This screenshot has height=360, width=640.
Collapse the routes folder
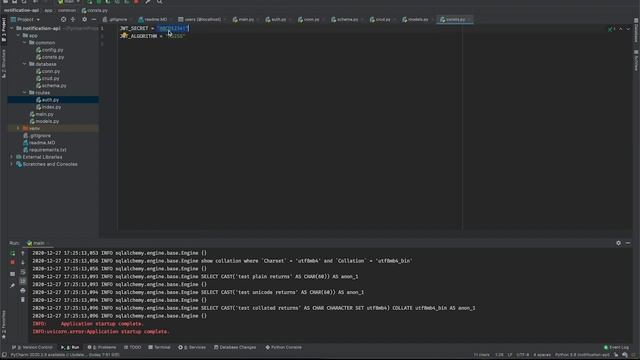[x=25, y=93]
